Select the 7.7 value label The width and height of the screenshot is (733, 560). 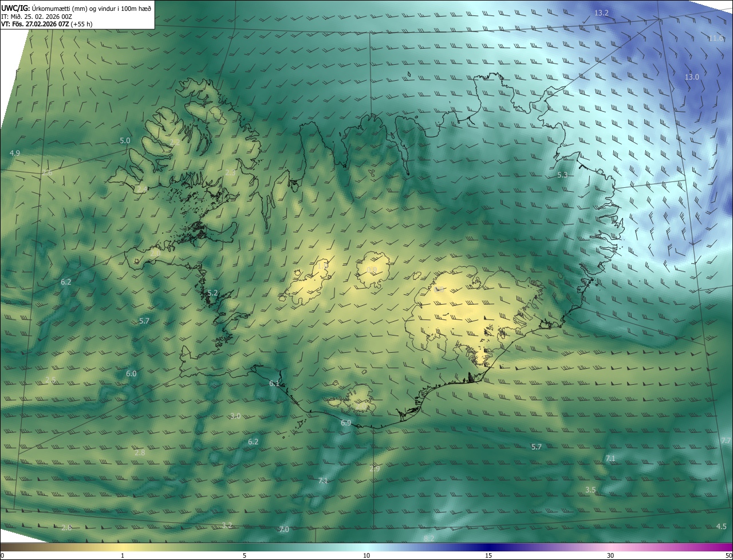pyautogui.click(x=726, y=440)
